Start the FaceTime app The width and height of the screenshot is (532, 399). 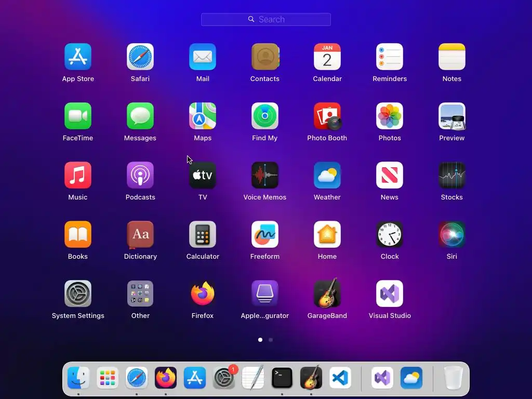(x=78, y=116)
